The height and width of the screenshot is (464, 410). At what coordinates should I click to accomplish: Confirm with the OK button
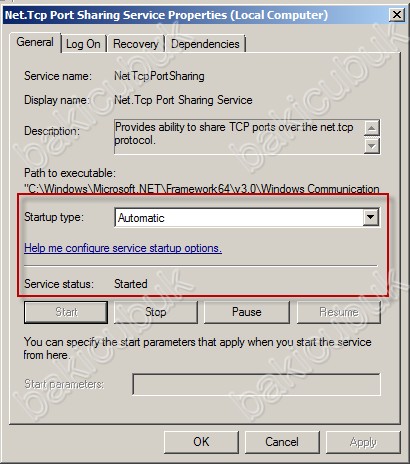[x=201, y=442]
